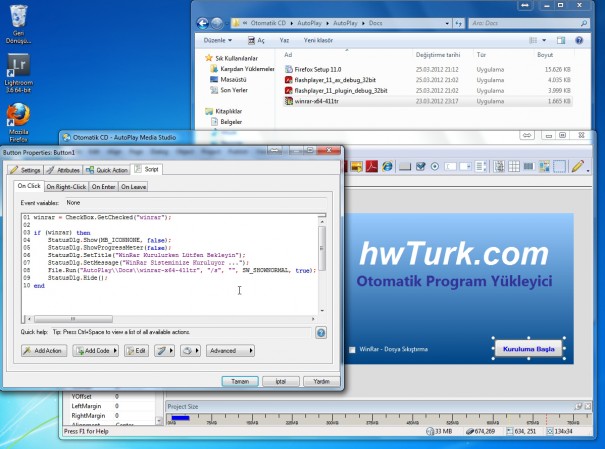The image size is (605, 449).
Task: Click the yellow slideshow toolbar icon
Action: coord(357,167)
